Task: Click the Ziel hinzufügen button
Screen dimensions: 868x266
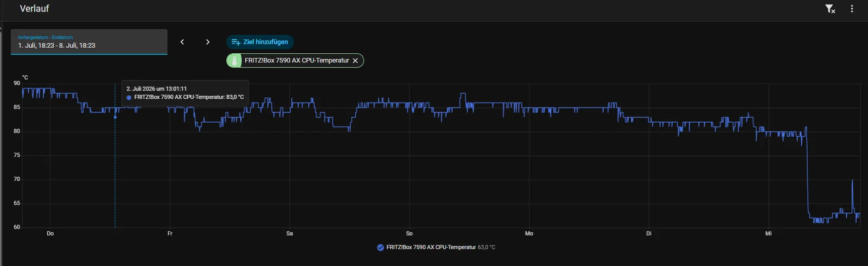Action: [260, 42]
